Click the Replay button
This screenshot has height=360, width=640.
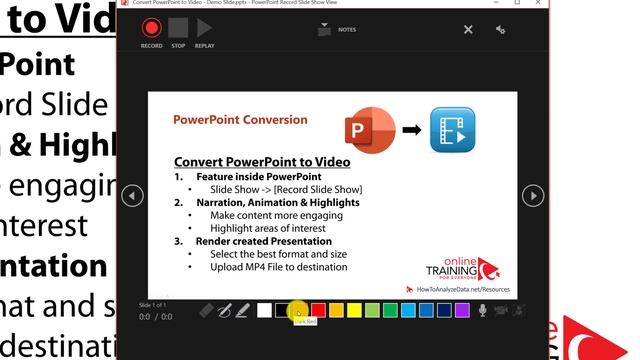pyautogui.click(x=204, y=28)
